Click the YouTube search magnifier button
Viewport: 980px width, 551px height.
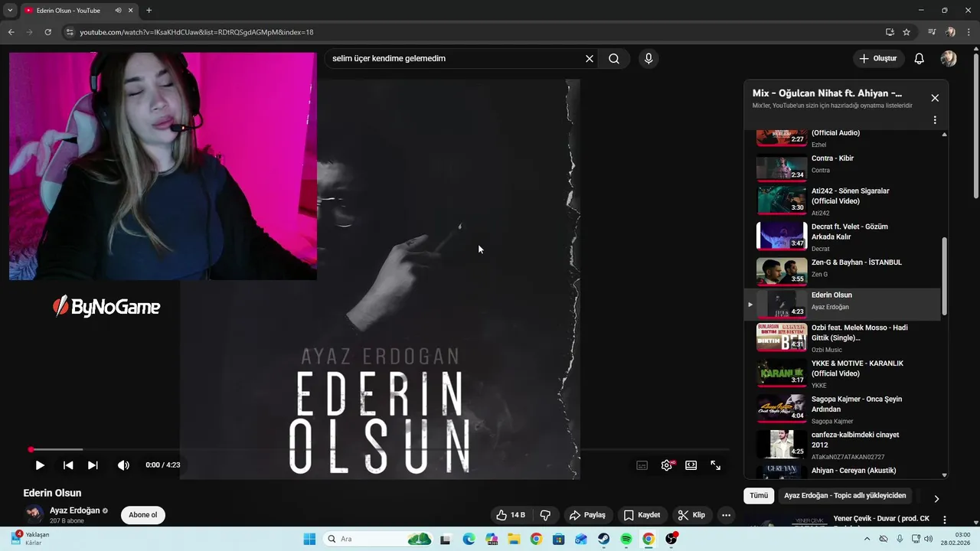click(614, 59)
